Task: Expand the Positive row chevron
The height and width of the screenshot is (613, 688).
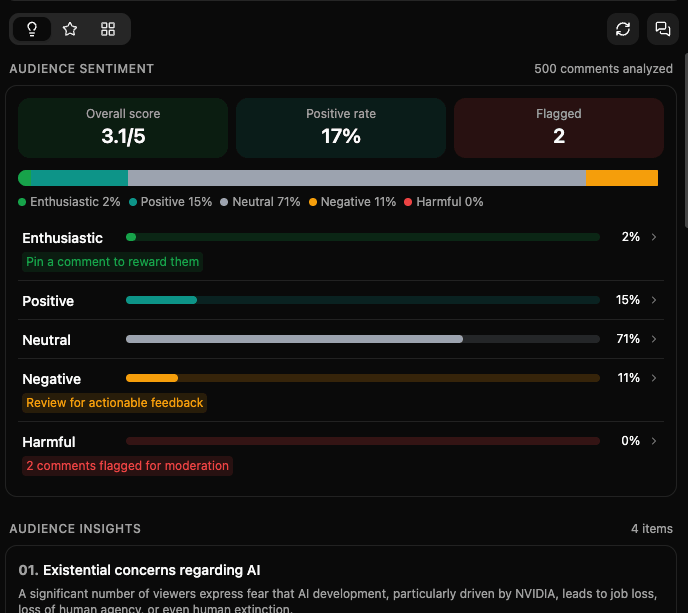Action: (654, 300)
